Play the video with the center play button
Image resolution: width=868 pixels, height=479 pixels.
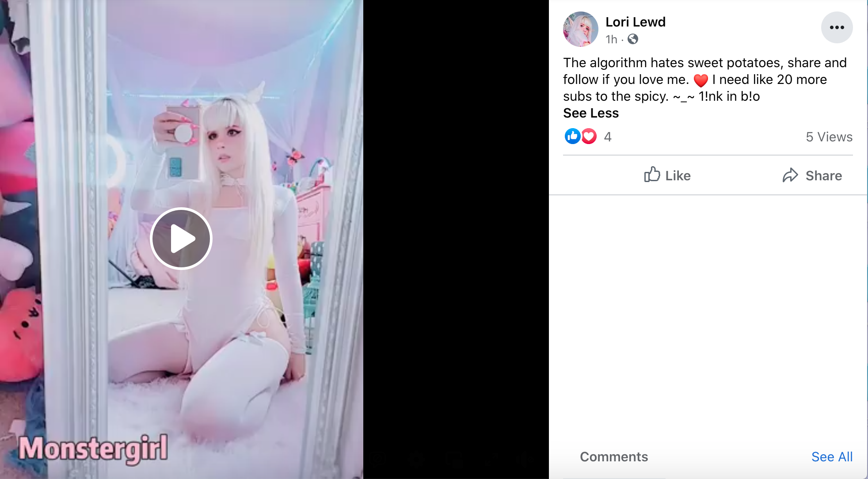point(181,239)
